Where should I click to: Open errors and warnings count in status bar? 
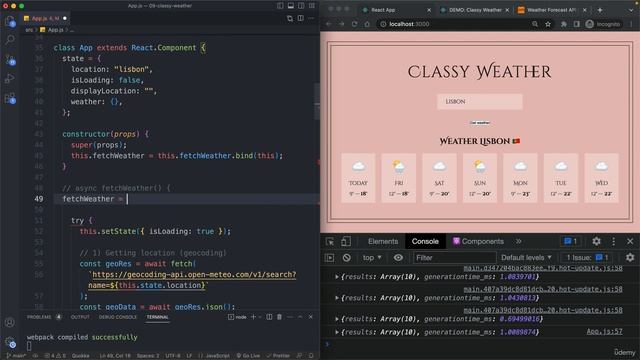[56, 356]
